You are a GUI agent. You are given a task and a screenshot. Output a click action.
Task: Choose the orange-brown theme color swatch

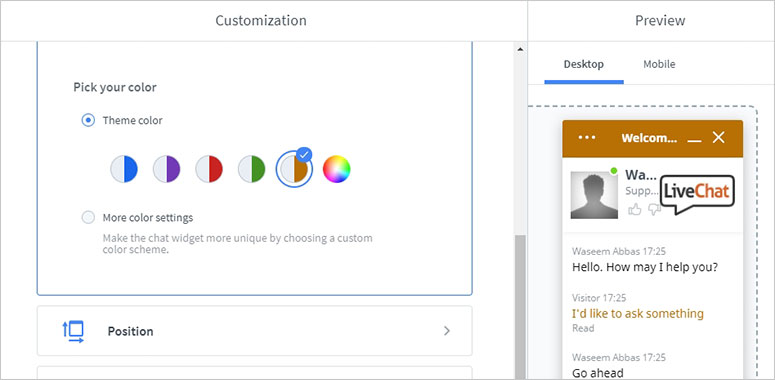(x=294, y=169)
